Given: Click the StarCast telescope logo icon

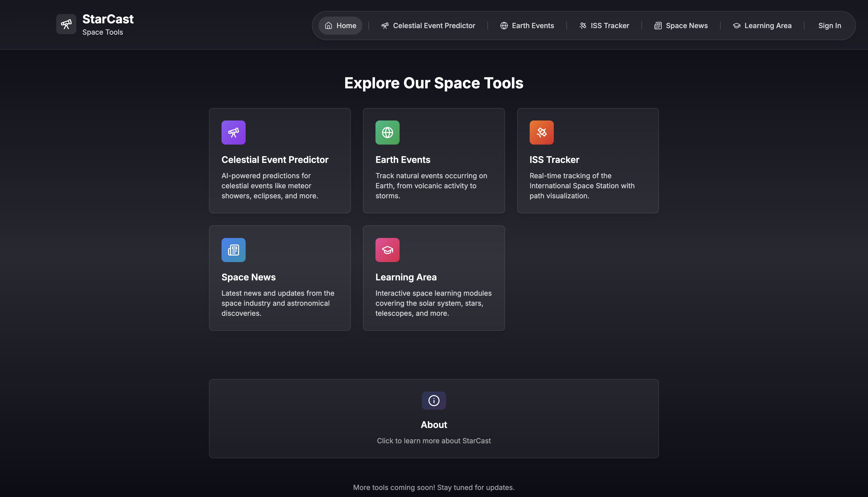Looking at the screenshot, I should [66, 24].
